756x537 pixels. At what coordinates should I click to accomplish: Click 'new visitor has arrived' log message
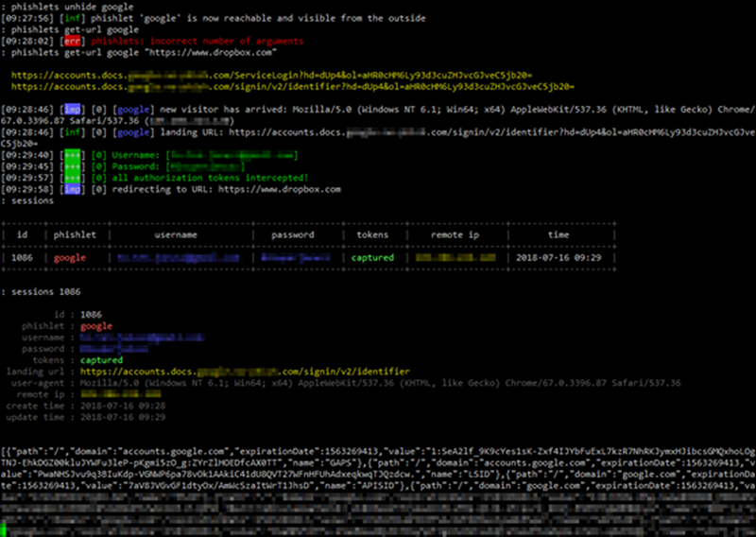(223, 110)
